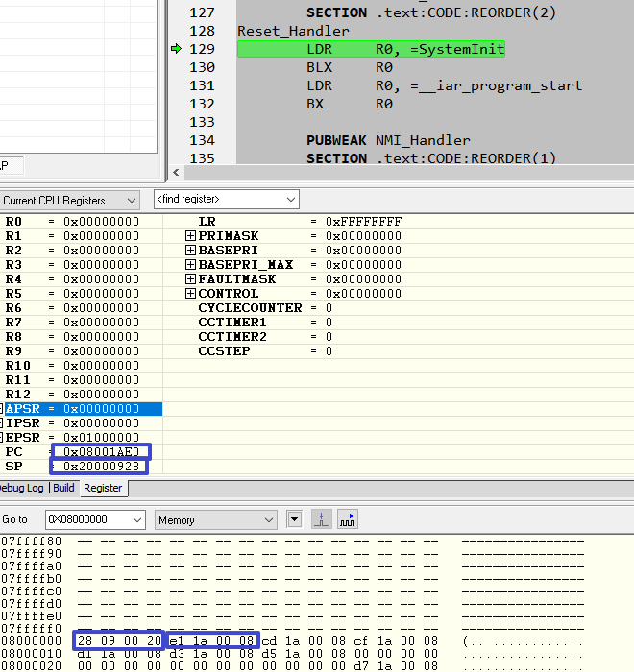
Task: Click memory window live update icon
Action: pos(348,519)
